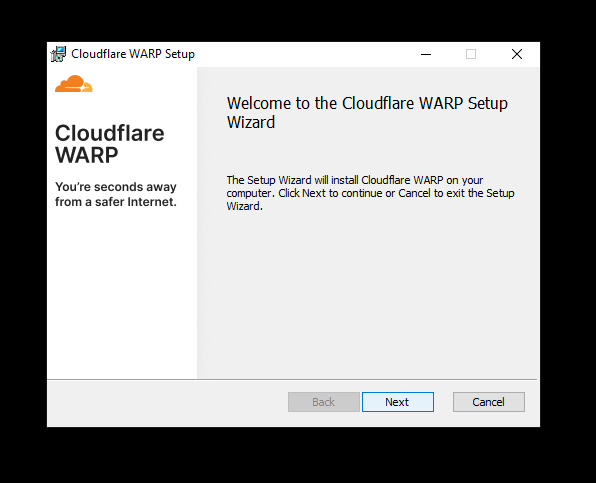The image size is (596, 483).
Task: Click the orange Cloudflare cloud logo
Action: 74,84
